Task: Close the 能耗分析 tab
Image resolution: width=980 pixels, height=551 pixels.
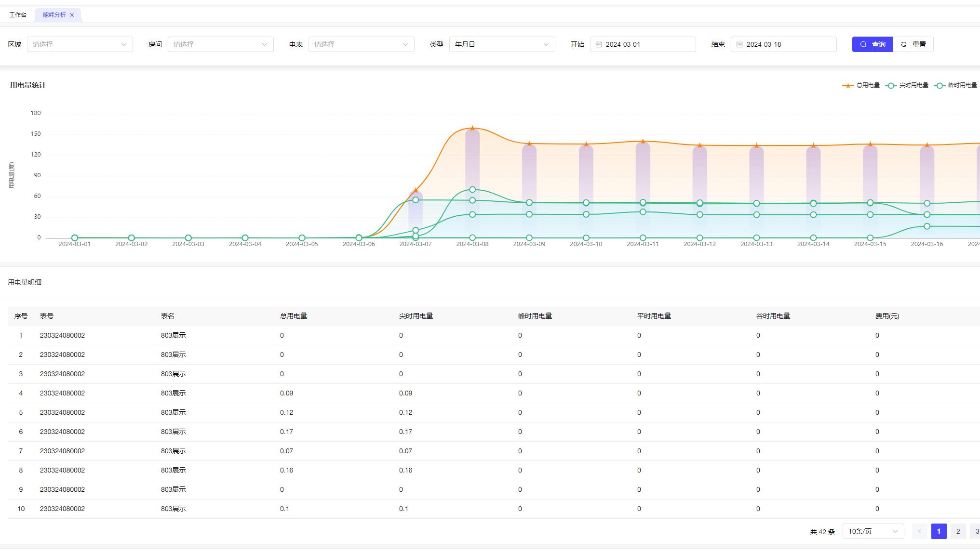Action: click(x=72, y=15)
